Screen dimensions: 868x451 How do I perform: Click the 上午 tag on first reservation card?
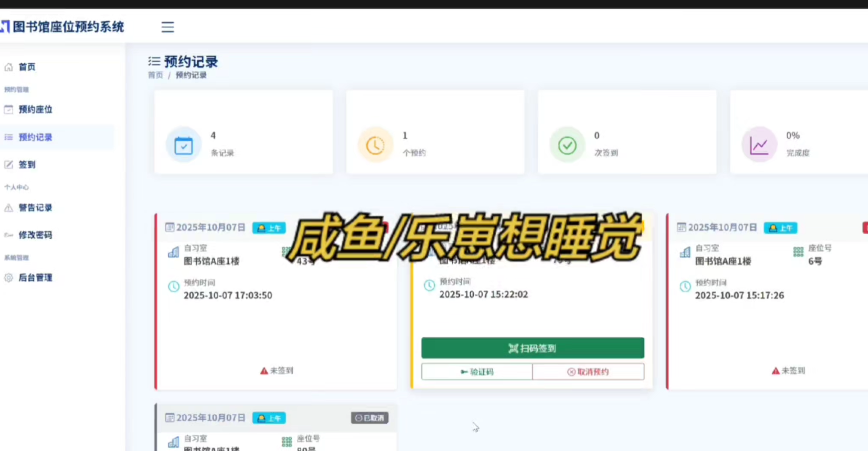pyautogui.click(x=269, y=228)
